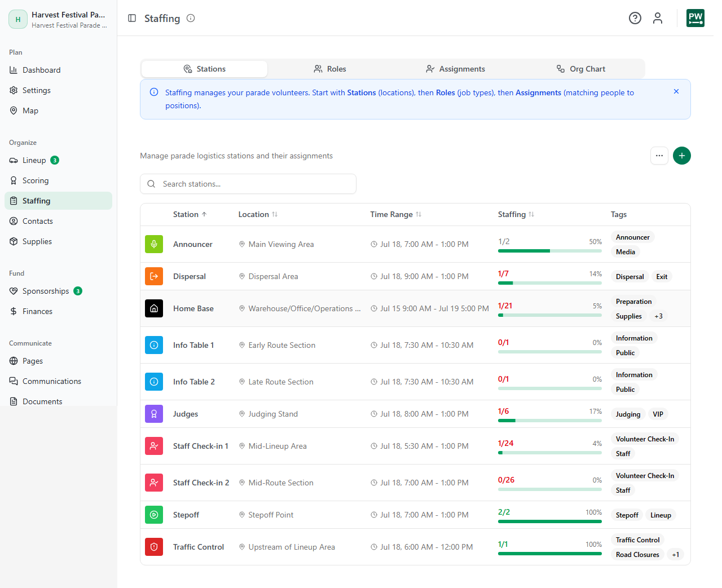Focus the Search stations field
The height and width of the screenshot is (588, 722).
pyautogui.click(x=248, y=184)
